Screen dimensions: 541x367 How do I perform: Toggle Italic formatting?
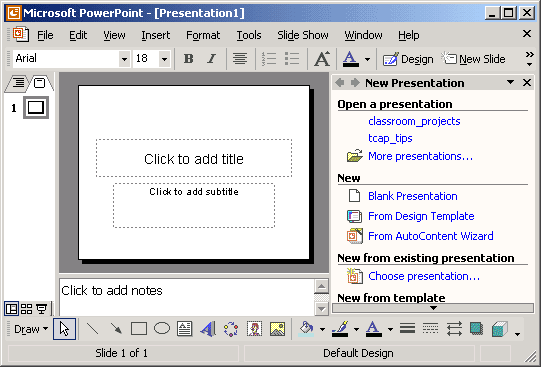[212, 59]
